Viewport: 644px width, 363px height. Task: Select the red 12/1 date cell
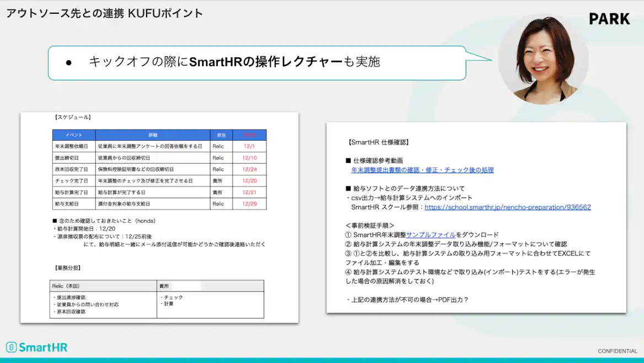pos(250,146)
